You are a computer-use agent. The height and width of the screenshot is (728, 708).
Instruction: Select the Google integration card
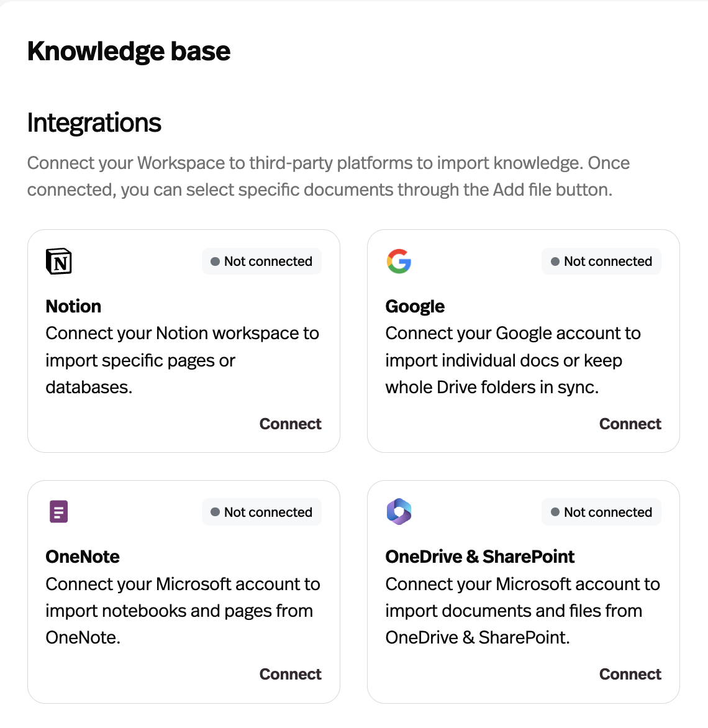[x=523, y=340]
